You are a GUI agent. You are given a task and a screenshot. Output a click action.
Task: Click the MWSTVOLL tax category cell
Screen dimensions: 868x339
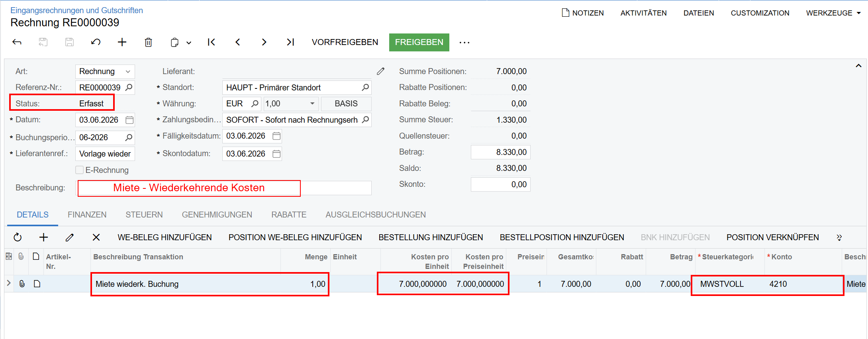[x=729, y=284]
